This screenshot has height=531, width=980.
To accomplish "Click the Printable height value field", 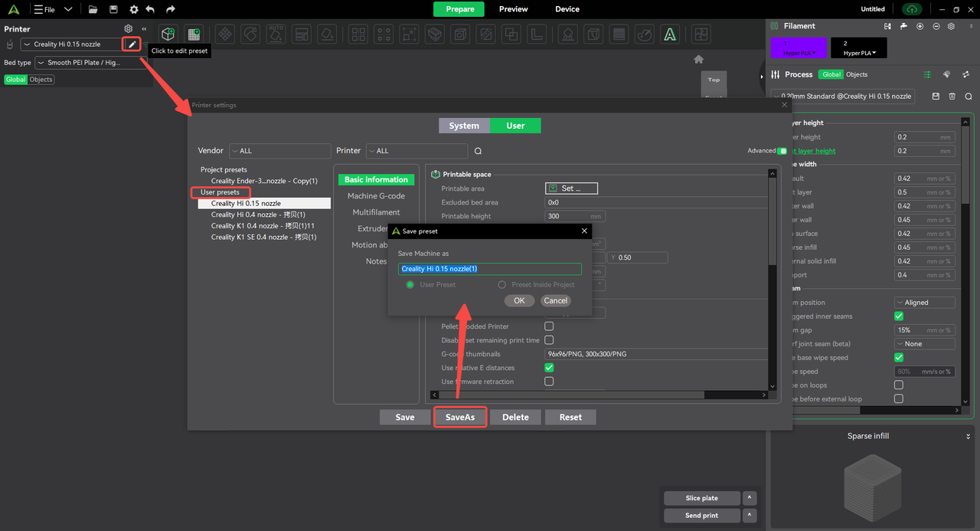I will [574, 216].
